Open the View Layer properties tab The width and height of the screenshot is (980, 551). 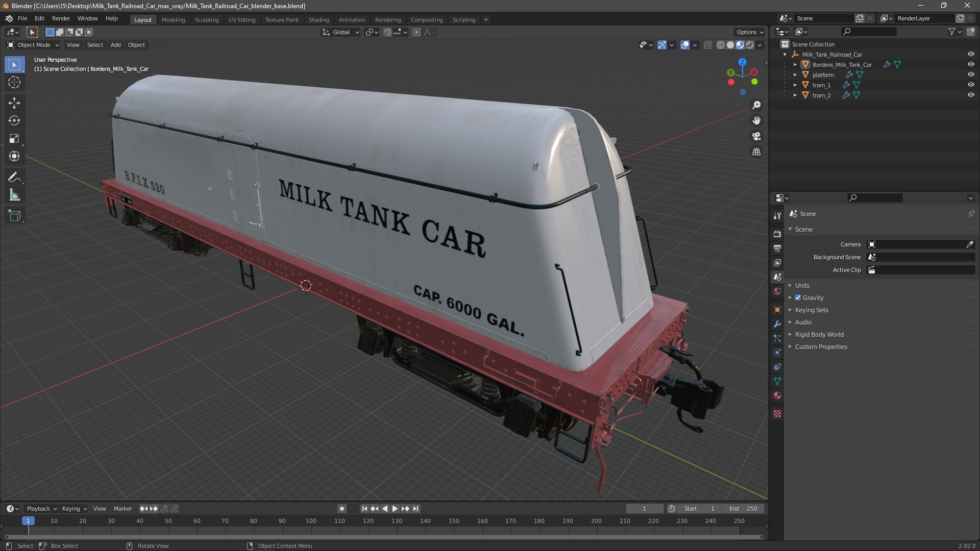(x=777, y=262)
